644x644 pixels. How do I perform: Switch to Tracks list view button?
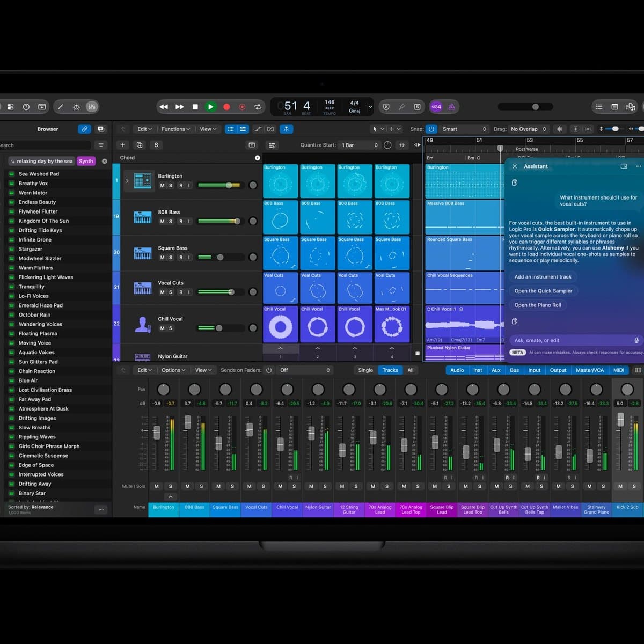click(243, 129)
